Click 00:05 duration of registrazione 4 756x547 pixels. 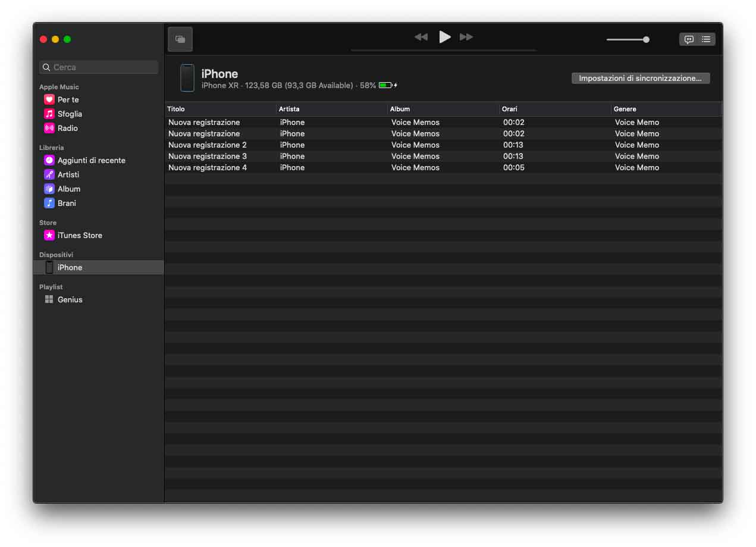[x=514, y=167]
